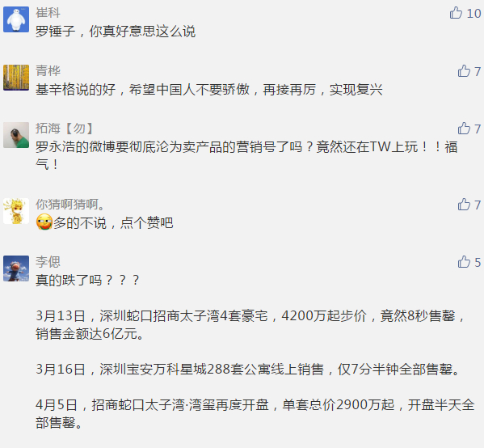Open the 你猜啊猜啊。 cartoon avatar

[x=16, y=211]
